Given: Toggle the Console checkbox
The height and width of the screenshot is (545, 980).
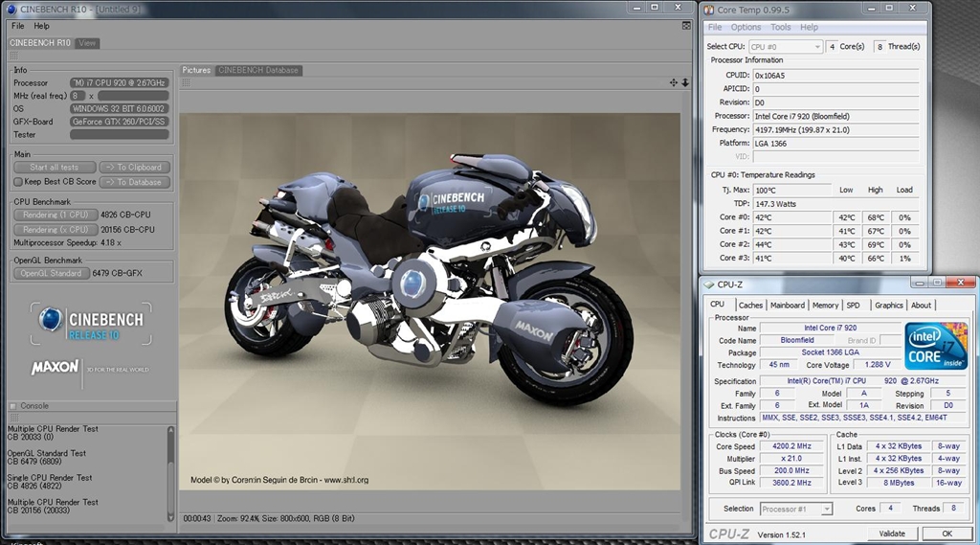Looking at the screenshot, I should [13, 406].
